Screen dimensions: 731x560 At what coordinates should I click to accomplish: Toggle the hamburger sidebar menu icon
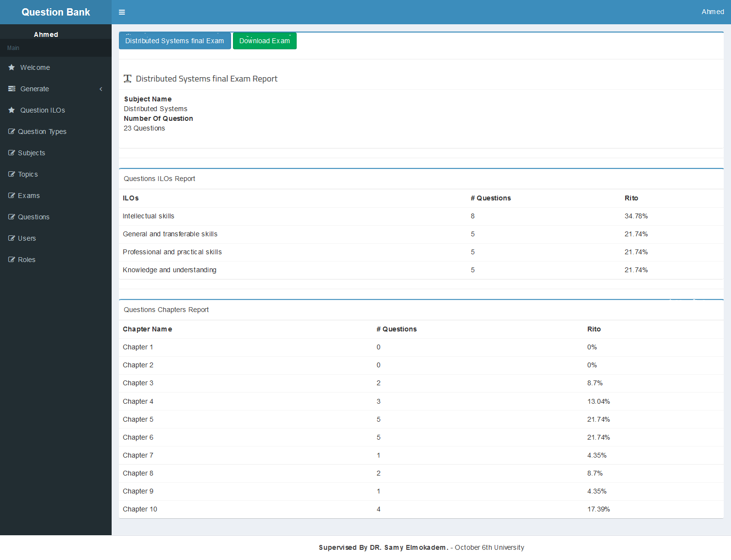122,12
